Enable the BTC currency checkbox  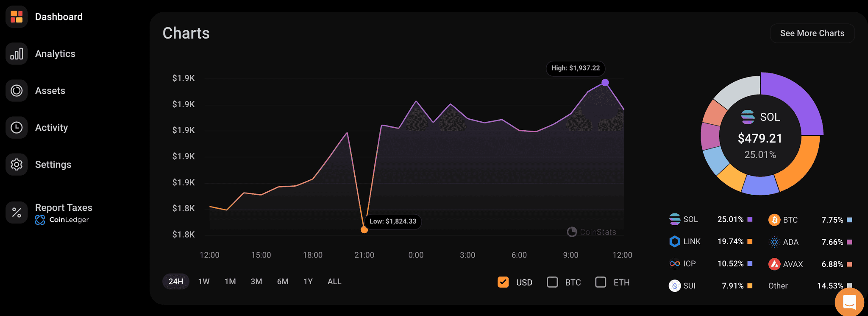coord(552,282)
